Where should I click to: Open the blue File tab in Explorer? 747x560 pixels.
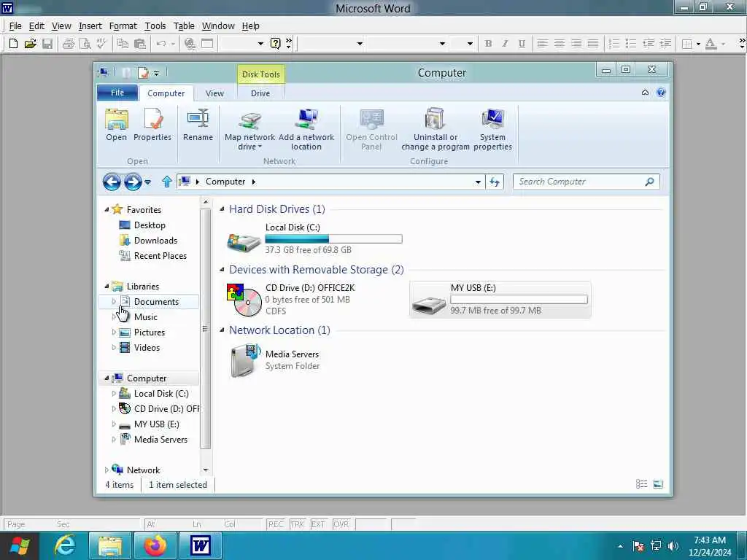[x=117, y=93]
